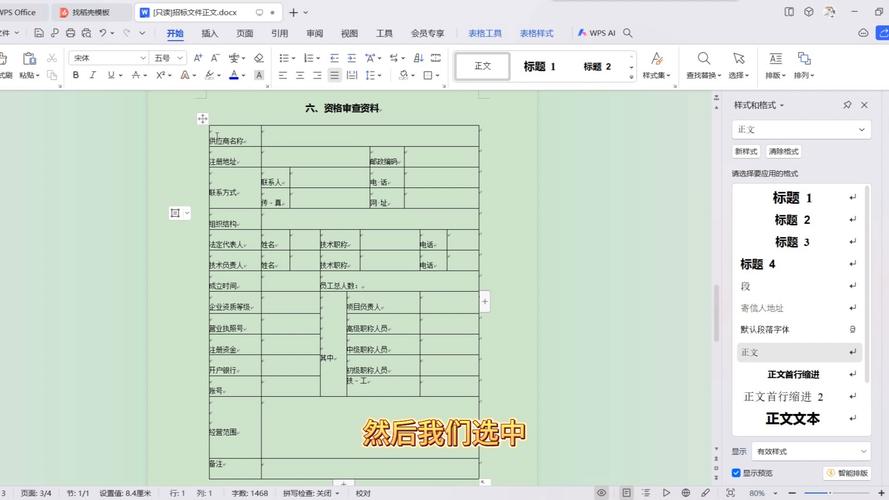Image resolution: width=889 pixels, height=500 pixels.
Task: Click the font color swatch A
Action: [x=234, y=75]
